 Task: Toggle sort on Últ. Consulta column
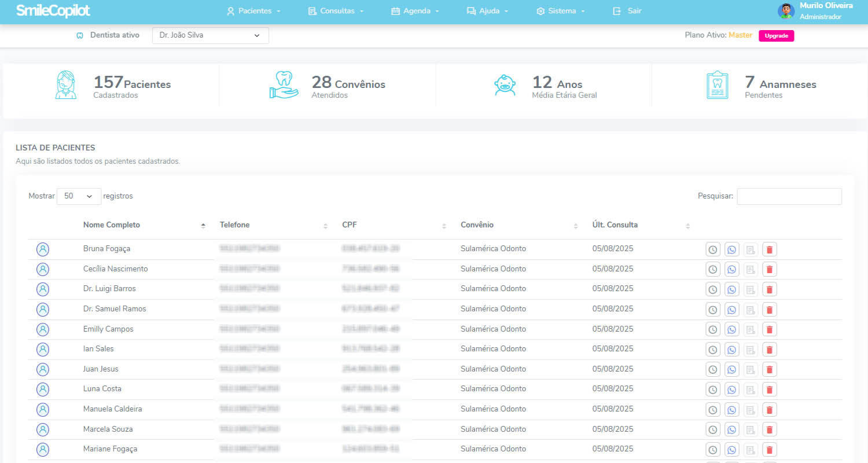point(687,225)
